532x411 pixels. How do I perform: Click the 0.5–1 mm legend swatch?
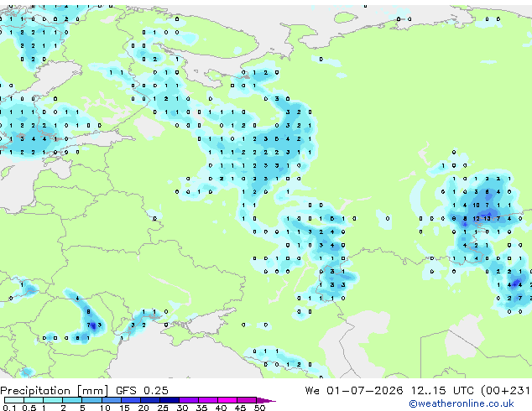coord(34,400)
